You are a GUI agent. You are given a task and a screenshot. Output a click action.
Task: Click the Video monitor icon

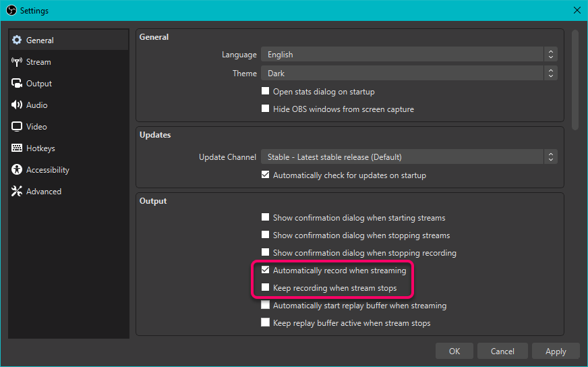[x=17, y=127]
